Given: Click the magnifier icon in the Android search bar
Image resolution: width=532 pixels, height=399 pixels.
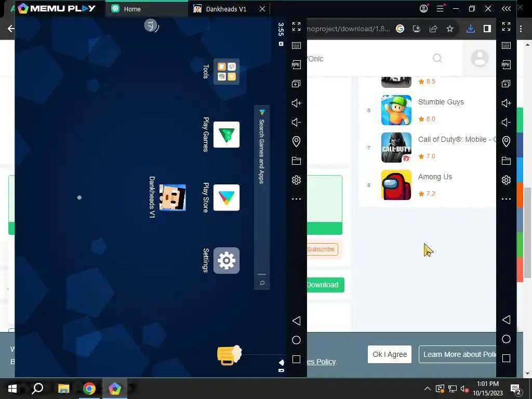Looking at the screenshot, I should pyautogui.click(x=262, y=283).
